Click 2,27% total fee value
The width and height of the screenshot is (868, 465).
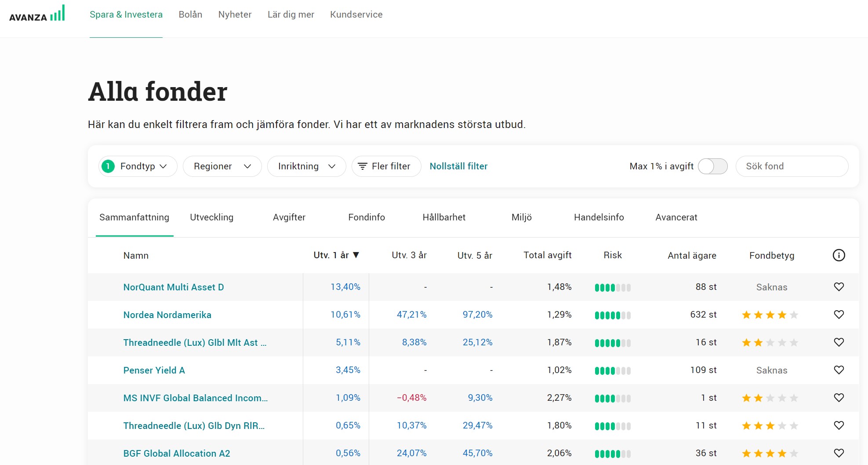pos(559,398)
